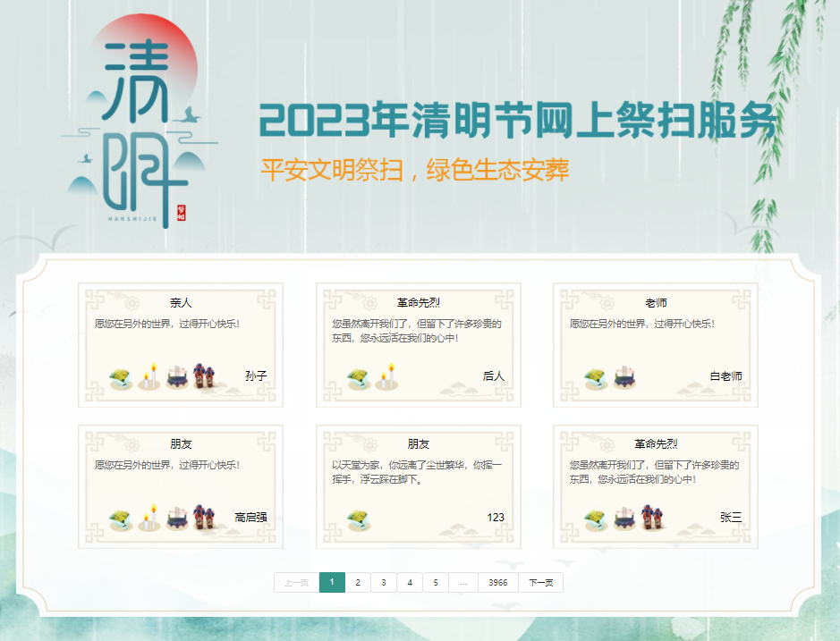The width and height of the screenshot is (840, 641).
Task: Click signer name 高启强
Action: point(250,518)
